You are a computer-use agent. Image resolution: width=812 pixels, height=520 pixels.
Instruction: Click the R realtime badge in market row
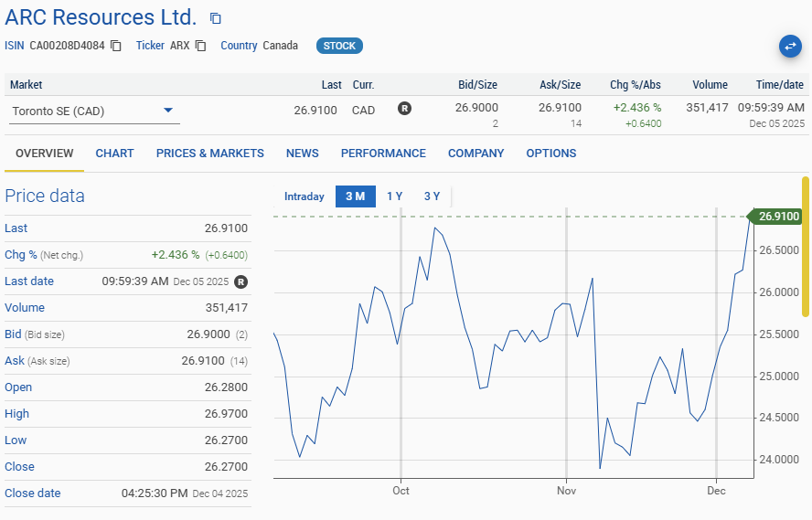pos(404,108)
